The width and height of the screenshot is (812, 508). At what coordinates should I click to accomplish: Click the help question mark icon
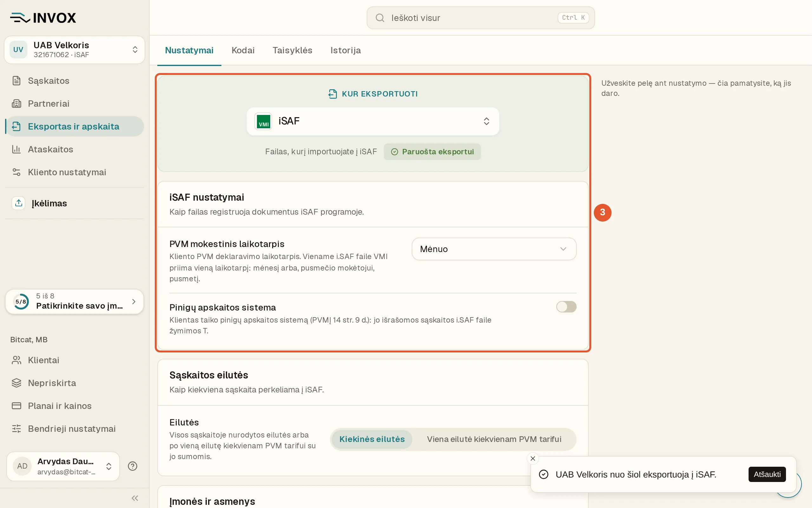tap(133, 466)
